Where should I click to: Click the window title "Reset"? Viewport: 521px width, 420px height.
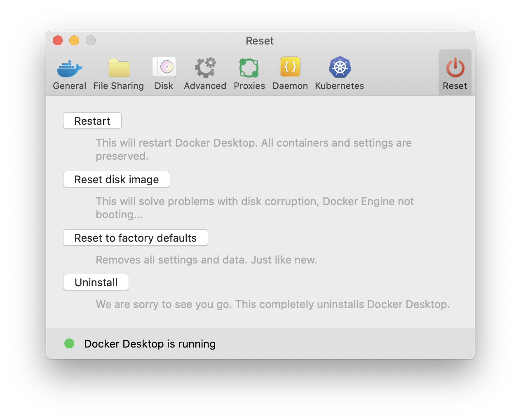260,41
